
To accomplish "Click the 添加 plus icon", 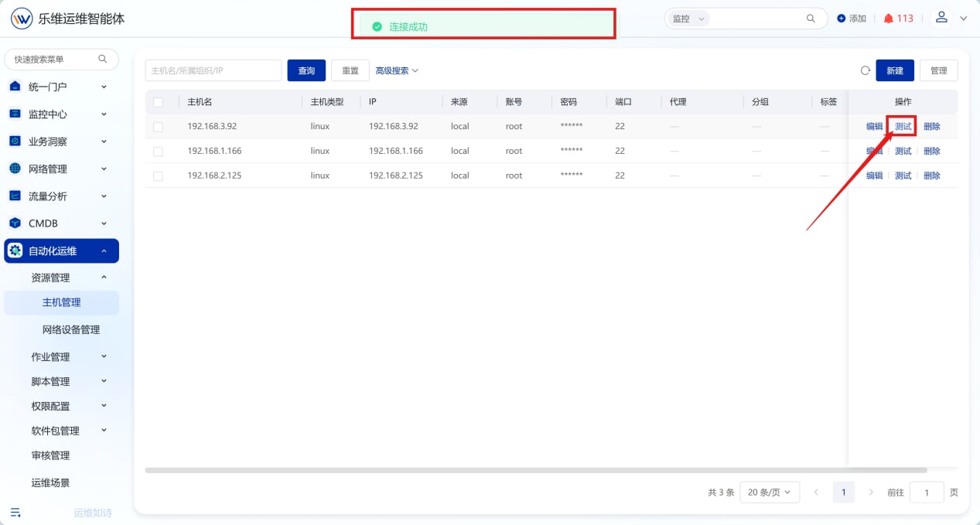I will pyautogui.click(x=842, y=19).
